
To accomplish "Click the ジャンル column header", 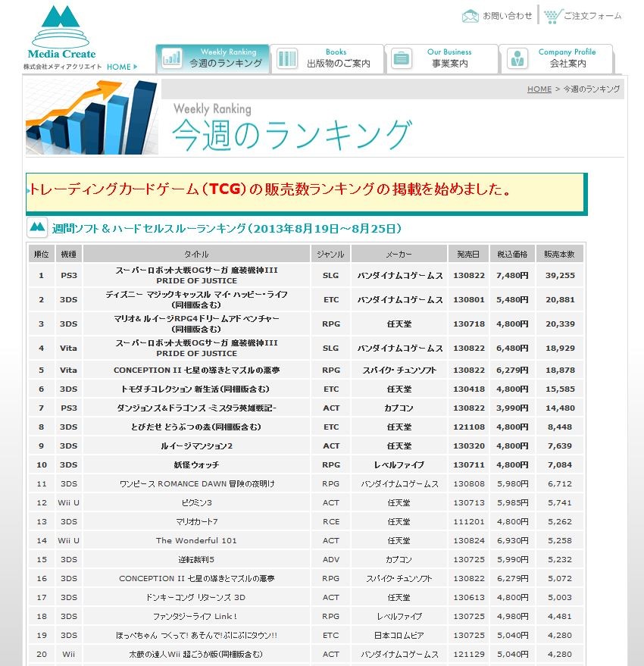I will 330,254.
